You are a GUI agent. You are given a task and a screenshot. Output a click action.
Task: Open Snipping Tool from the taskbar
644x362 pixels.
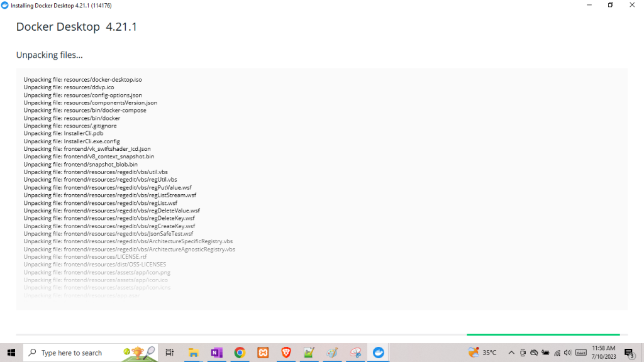[355, 353]
